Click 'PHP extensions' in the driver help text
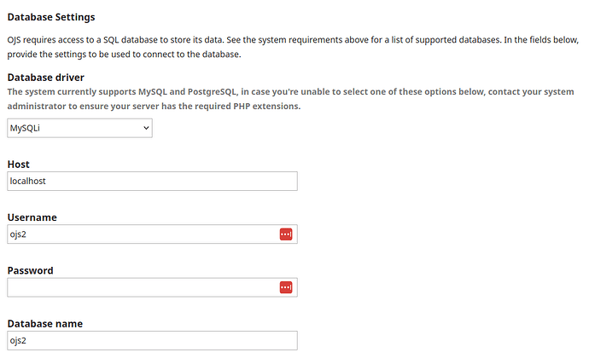 (265, 107)
